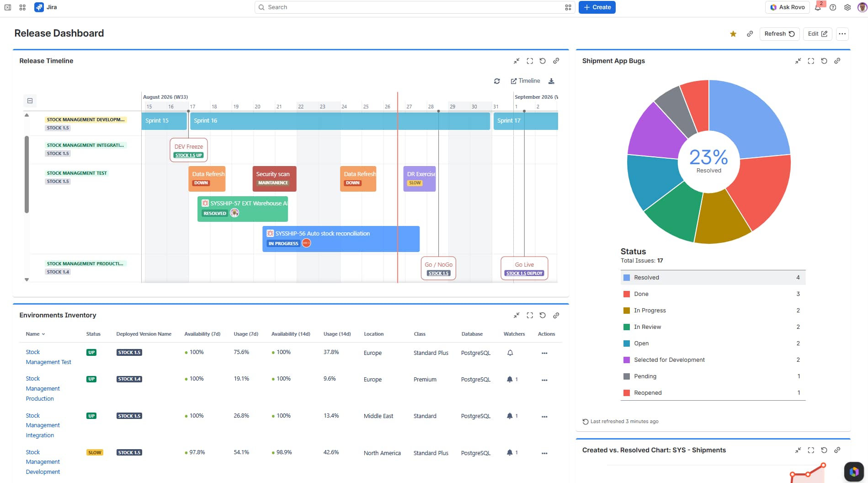Open the Go Live milestone
Screen dimensions: 868x483
pos(524,268)
